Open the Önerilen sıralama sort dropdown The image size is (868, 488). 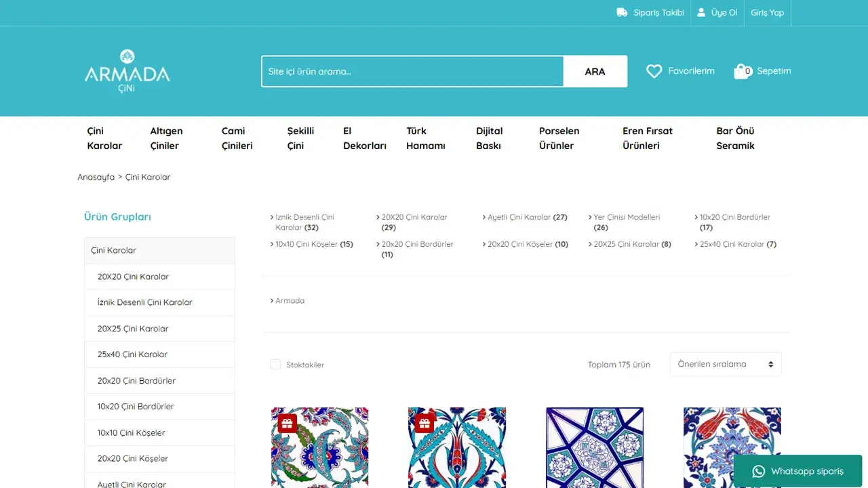(x=726, y=364)
